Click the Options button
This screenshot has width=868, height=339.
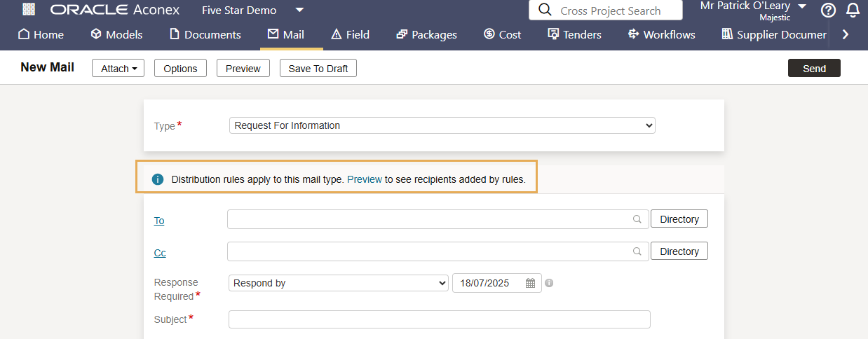click(180, 68)
